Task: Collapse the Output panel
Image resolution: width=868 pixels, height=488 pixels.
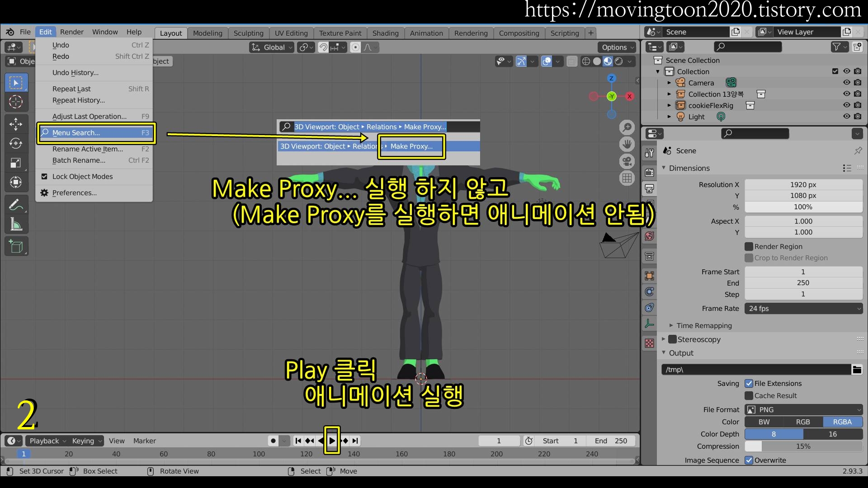Action: tap(664, 353)
